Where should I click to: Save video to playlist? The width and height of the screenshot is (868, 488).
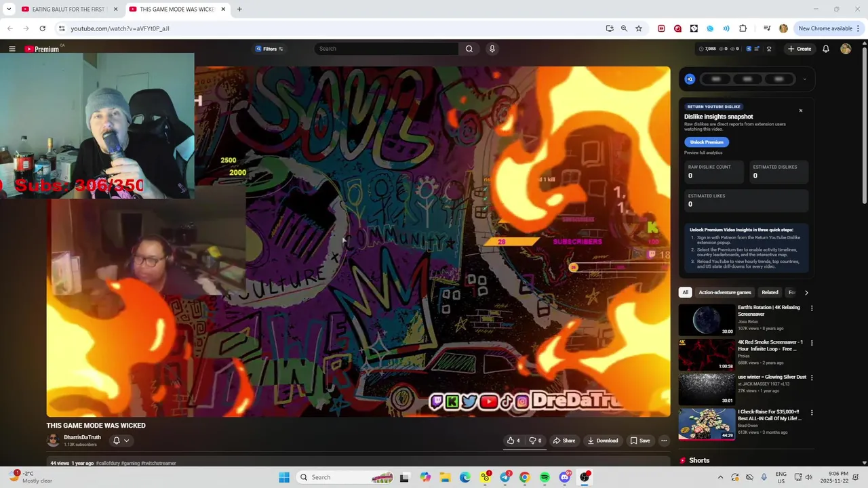[x=640, y=441]
